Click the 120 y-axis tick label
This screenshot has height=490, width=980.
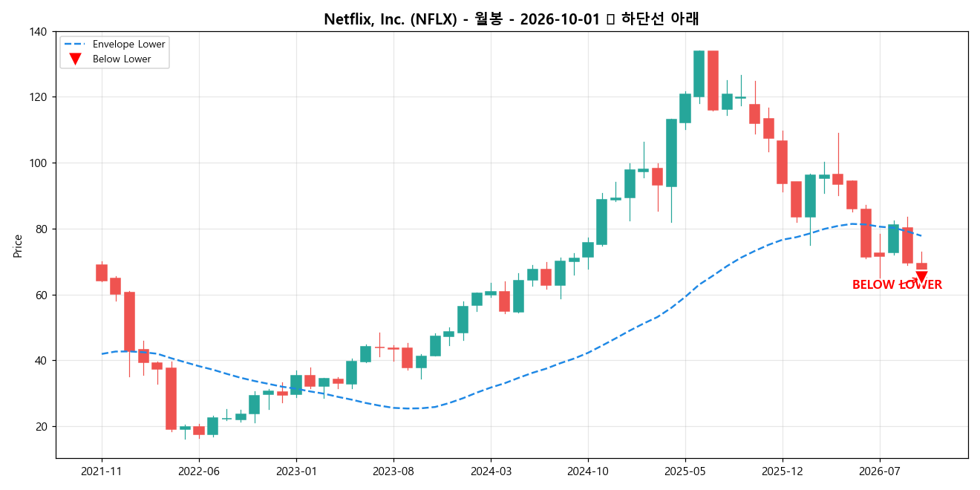click(x=39, y=97)
